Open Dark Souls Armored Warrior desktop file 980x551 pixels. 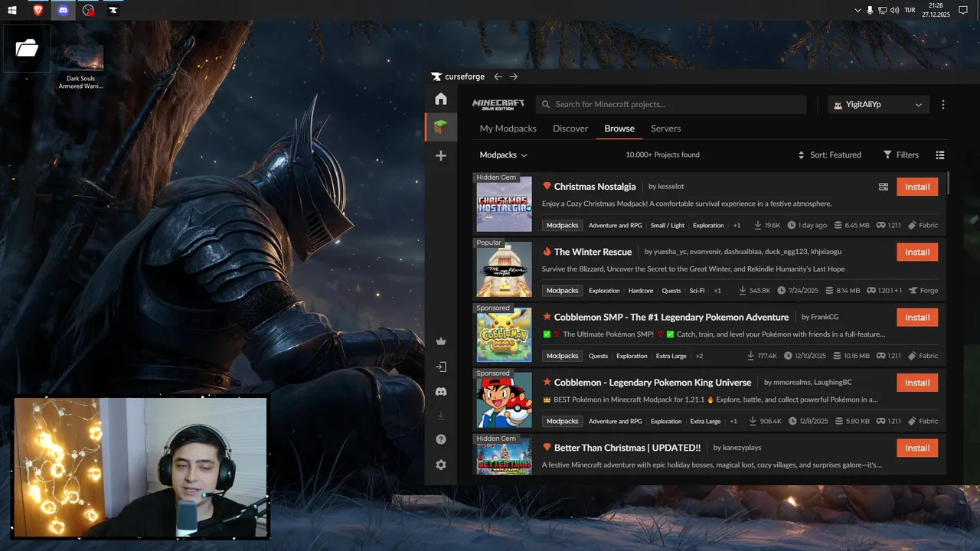click(x=80, y=67)
